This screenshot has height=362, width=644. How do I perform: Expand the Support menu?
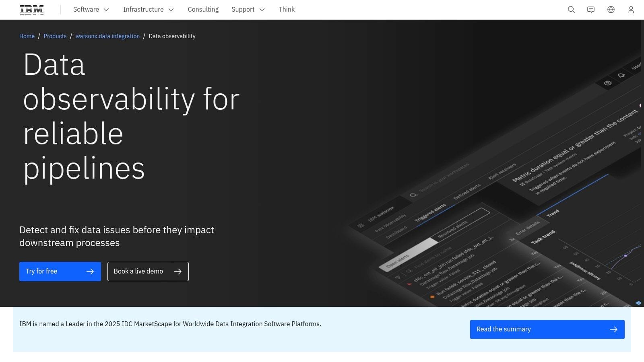point(248,10)
